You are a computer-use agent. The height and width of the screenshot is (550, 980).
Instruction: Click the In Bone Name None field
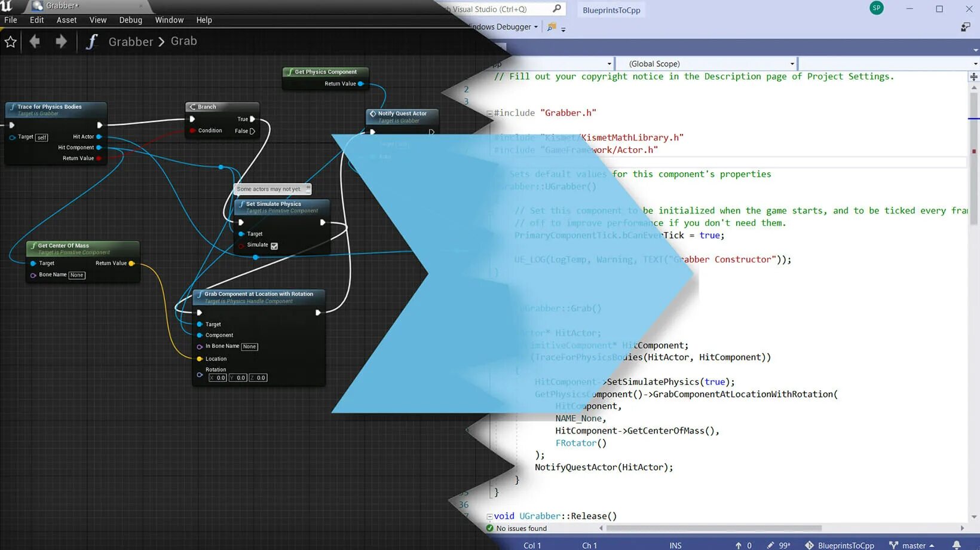tap(249, 347)
